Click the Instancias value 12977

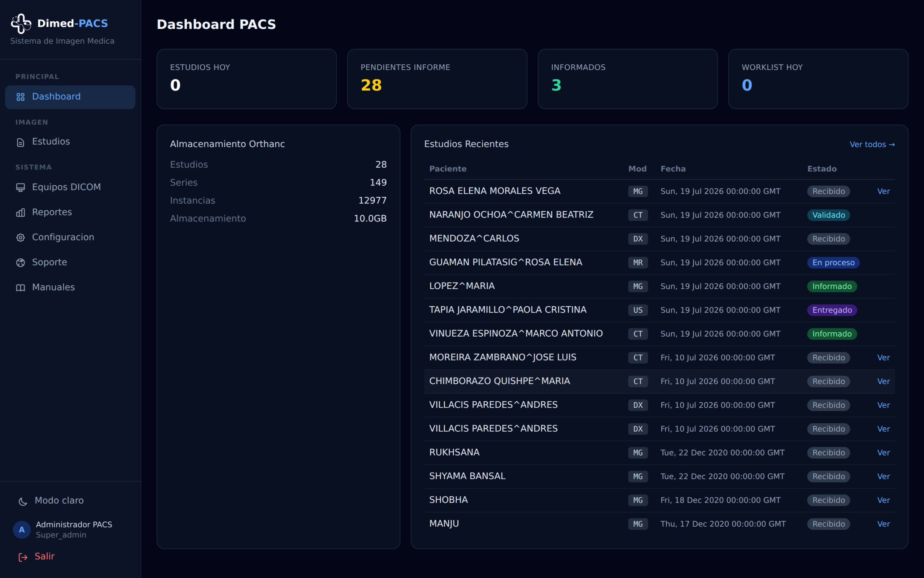372,200
